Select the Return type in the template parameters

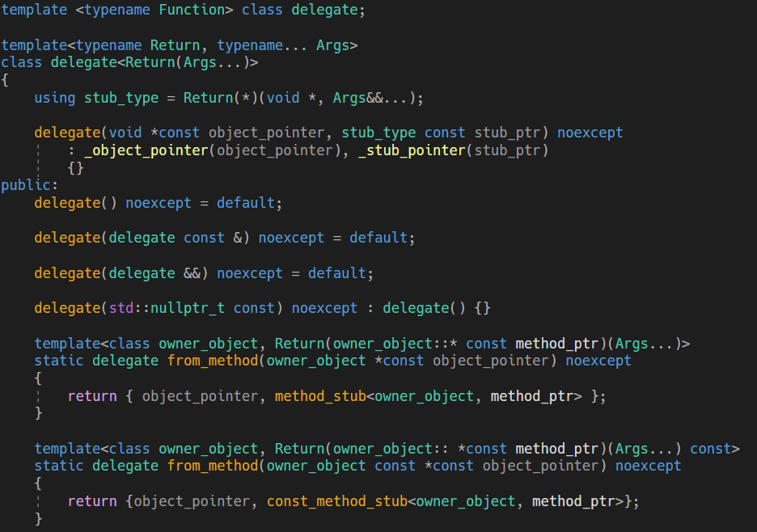[x=176, y=44]
